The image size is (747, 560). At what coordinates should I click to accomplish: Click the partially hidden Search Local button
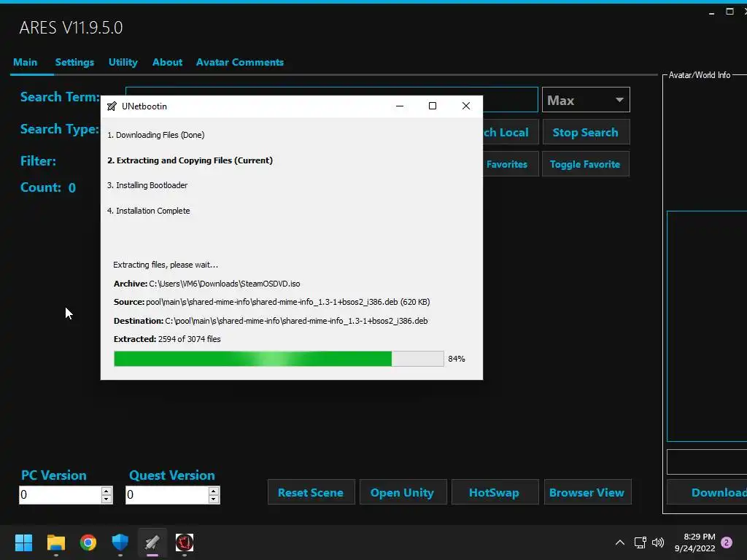pyautogui.click(x=510, y=133)
